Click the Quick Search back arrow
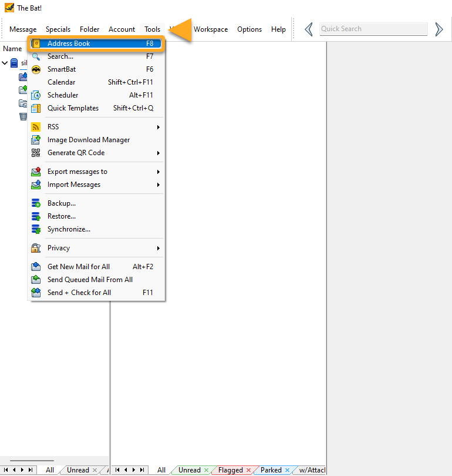This screenshot has height=476, width=452. click(x=308, y=29)
